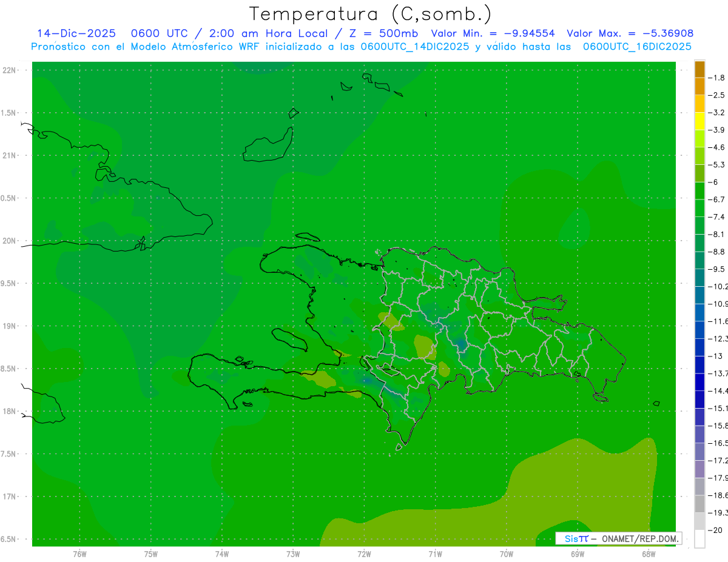This screenshot has width=728, height=562.
Task: Click the -1.8 color scale label
Action: (716, 78)
